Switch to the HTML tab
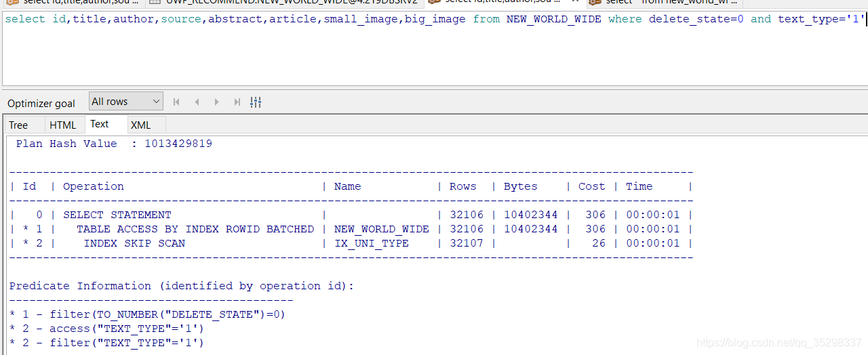Viewport: 868px width, 355px height. [63, 125]
